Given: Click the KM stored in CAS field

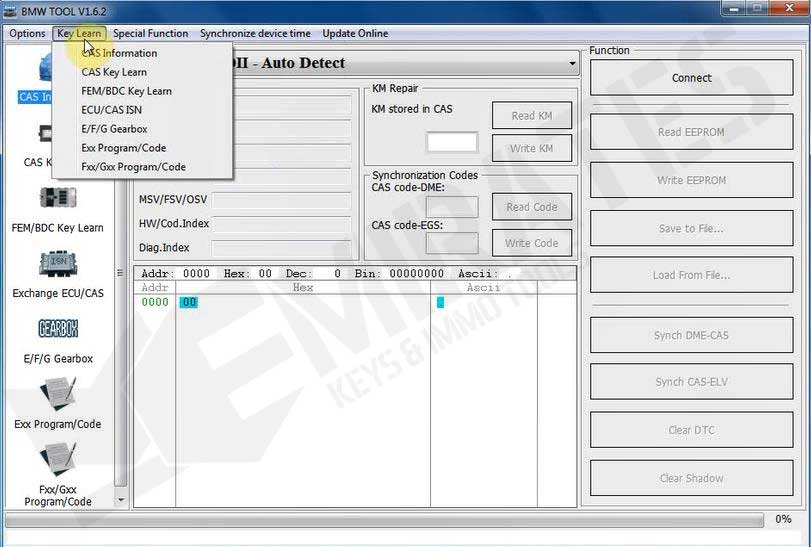Looking at the screenshot, I should tap(452, 142).
